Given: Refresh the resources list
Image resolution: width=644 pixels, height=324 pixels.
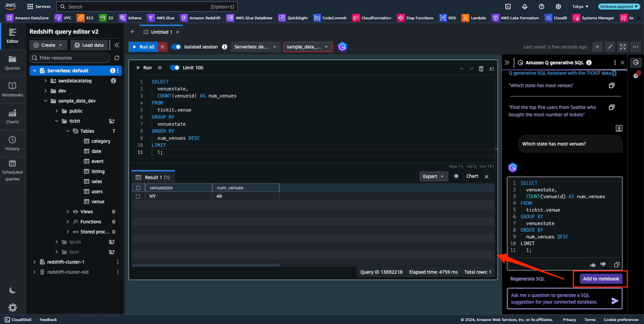Looking at the screenshot, I should tap(117, 58).
